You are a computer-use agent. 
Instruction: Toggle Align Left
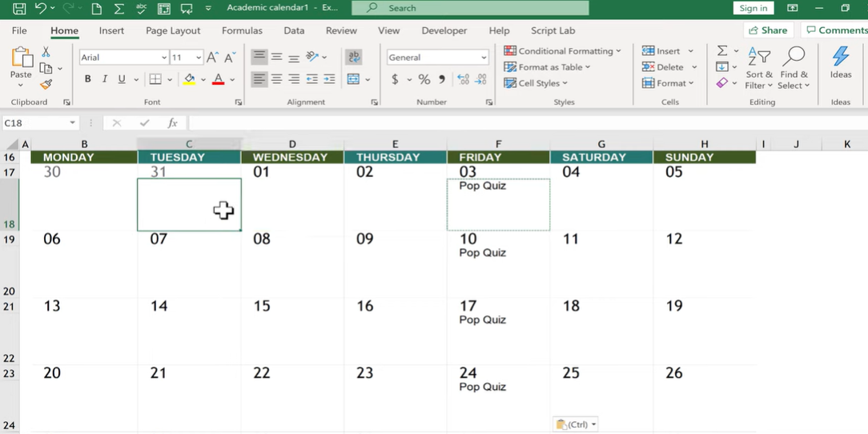[259, 79]
